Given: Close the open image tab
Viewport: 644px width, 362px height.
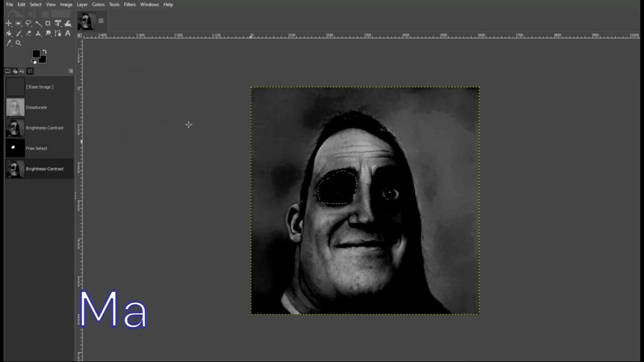Looking at the screenshot, I should pos(101,21).
